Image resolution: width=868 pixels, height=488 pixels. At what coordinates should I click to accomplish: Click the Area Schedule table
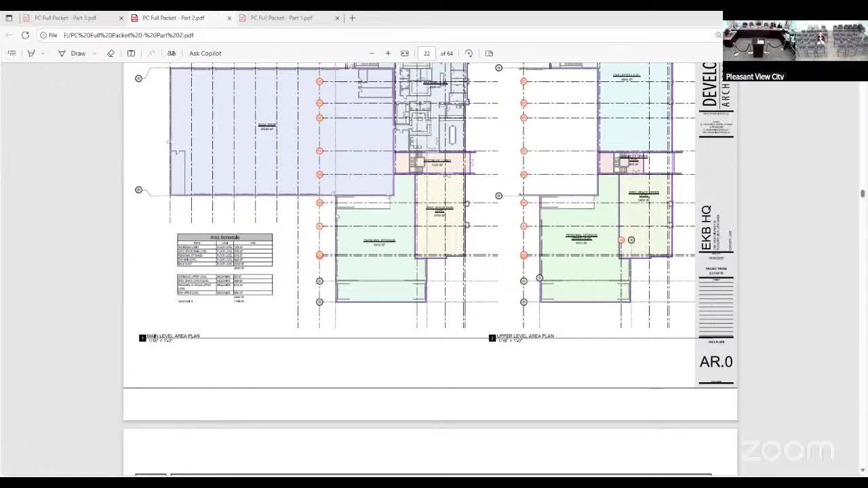224,268
